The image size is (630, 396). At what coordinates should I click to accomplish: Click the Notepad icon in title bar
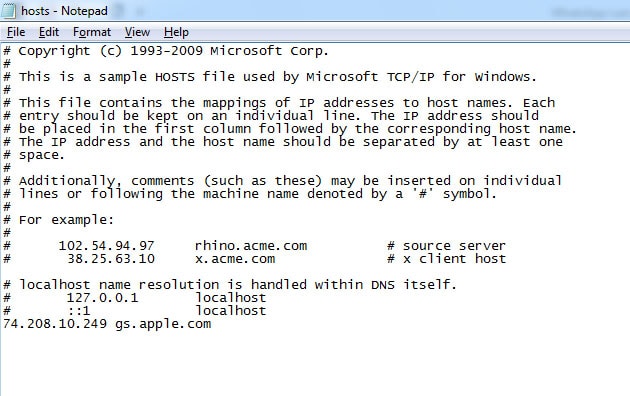(x=8, y=10)
